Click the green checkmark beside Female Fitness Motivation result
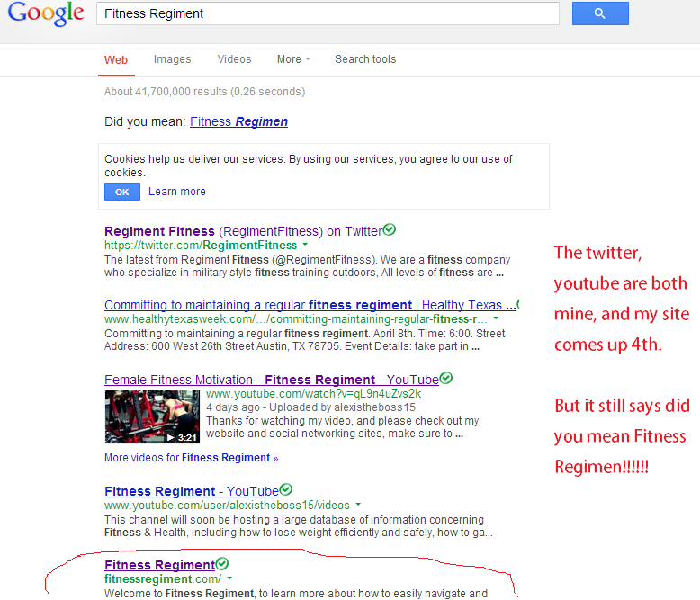 pos(445,378)
